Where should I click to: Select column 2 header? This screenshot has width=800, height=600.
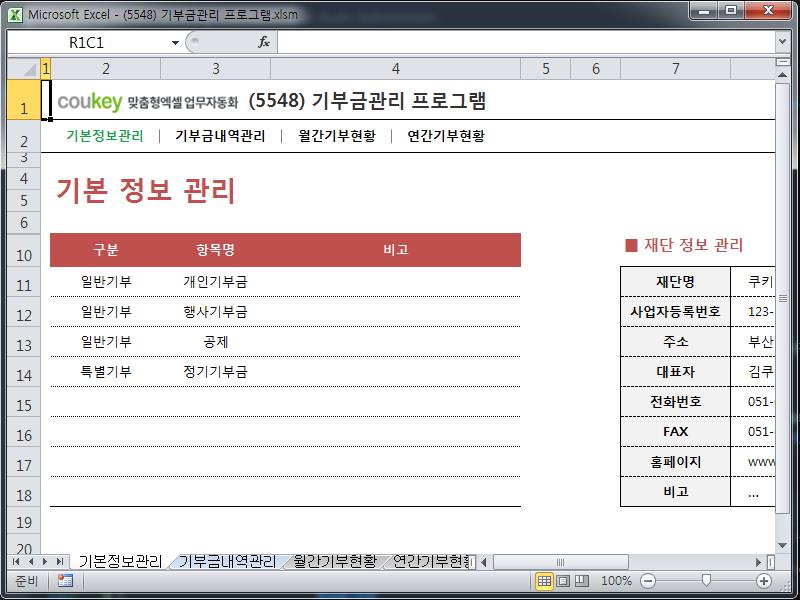(x=106, y=68)
